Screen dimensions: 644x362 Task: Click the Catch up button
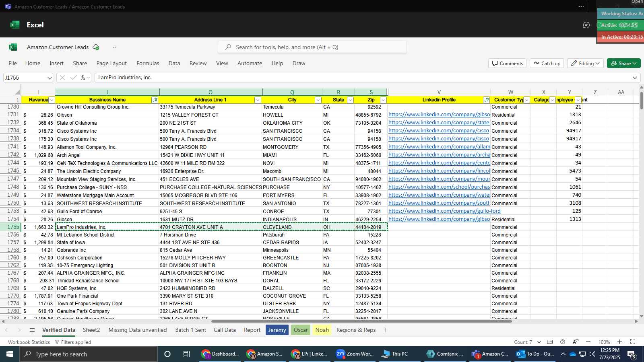547,63
